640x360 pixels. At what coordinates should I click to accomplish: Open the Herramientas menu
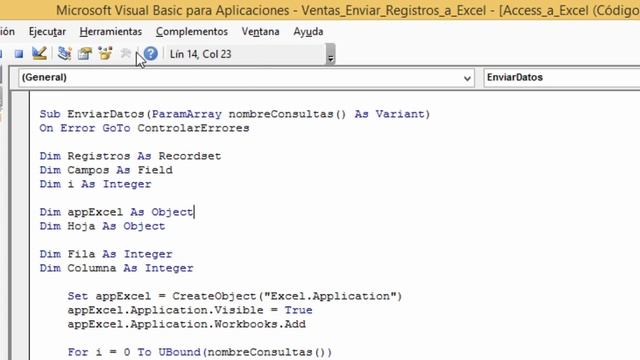111,31
